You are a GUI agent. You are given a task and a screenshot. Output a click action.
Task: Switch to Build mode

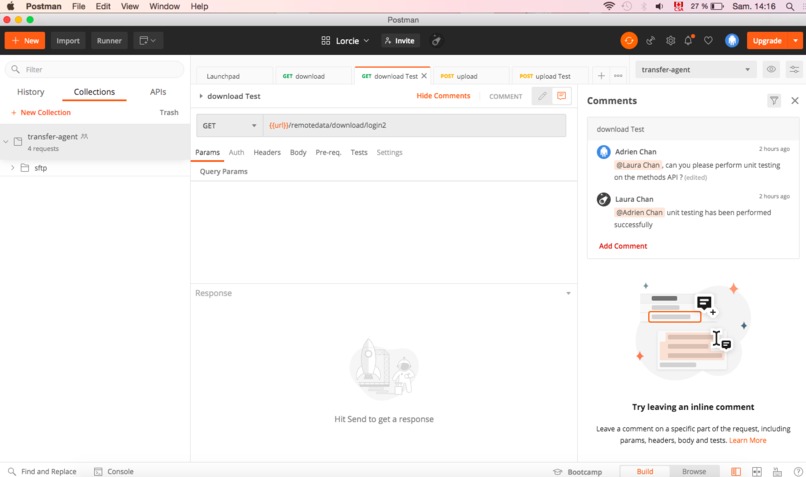645,471
